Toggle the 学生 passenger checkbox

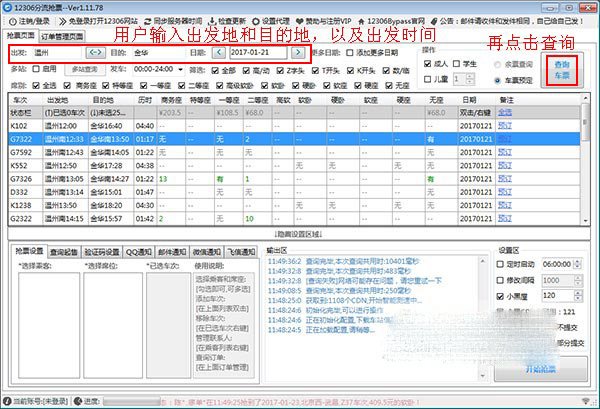466,62
